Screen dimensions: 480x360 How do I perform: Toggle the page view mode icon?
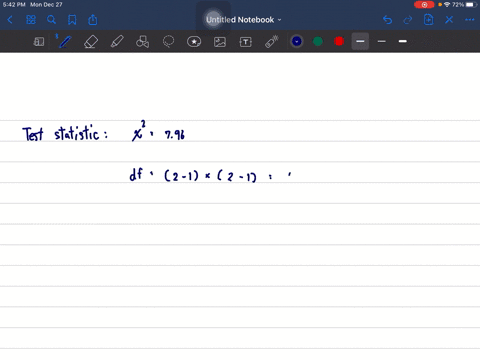[x=39, y=42]
